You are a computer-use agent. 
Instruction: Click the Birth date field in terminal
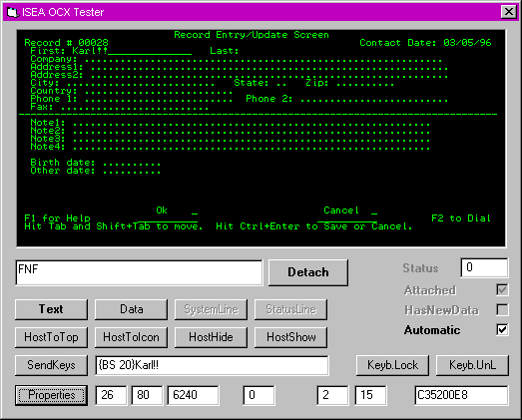132,163
